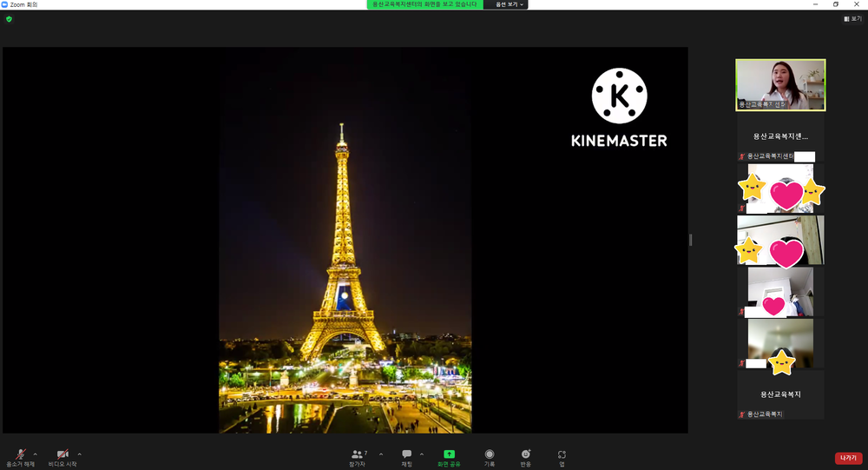Open reactions (반응) menu
Viewport: 868px width, 470px height.
tap(525, 458)
